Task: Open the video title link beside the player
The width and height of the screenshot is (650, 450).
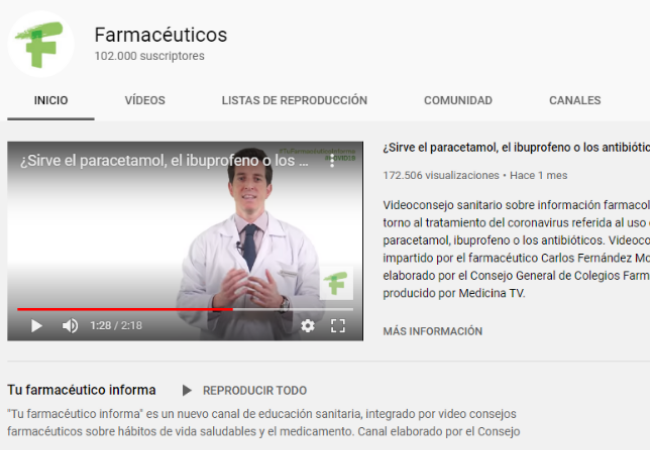Action: click(x=515, y=147)
